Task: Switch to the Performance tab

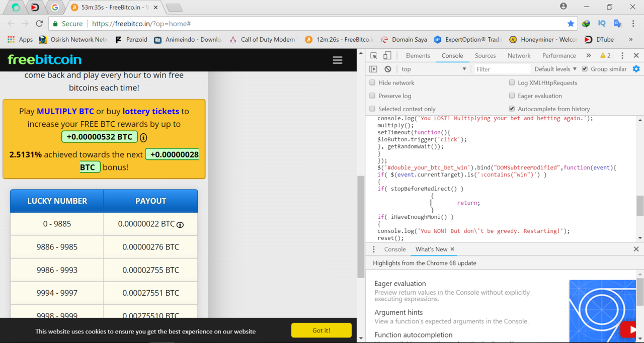Action: point(559,56)
